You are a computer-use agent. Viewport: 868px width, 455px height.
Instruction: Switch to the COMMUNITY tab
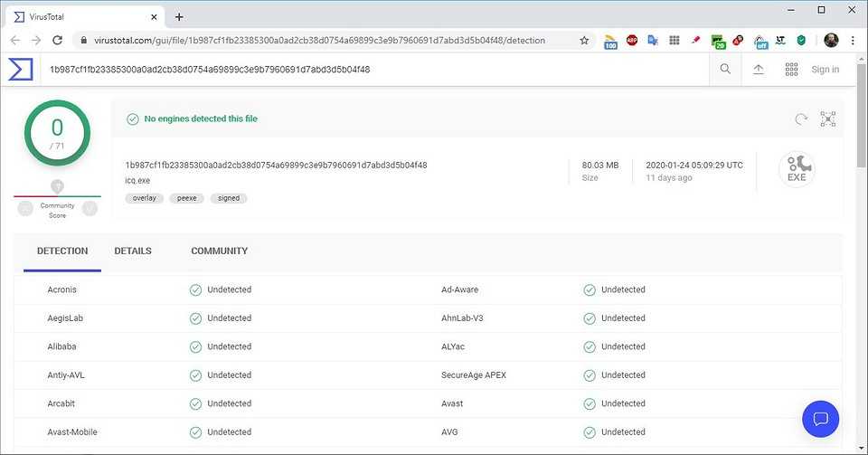click(219, 251)
